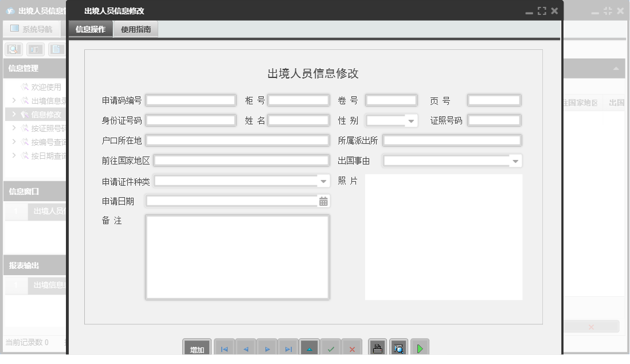The width and height of the screenshot is (630, 364).
Task: Jump to the first record
Action: 224,349
